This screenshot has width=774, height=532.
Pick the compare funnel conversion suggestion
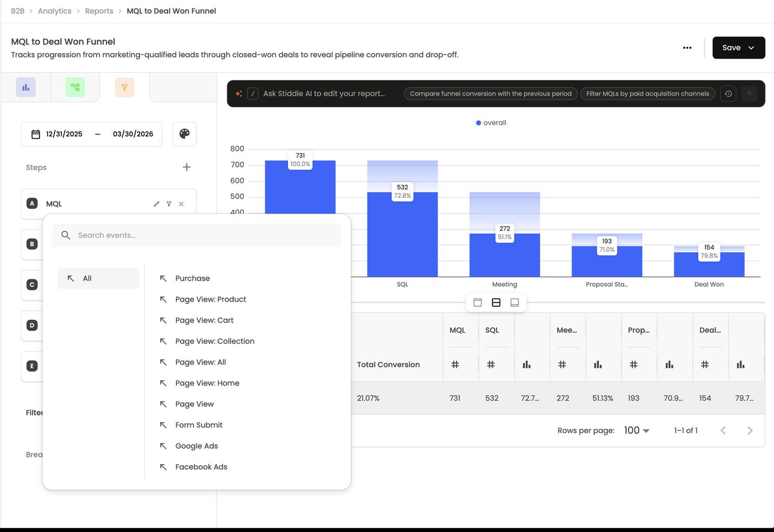coord(491,94)
